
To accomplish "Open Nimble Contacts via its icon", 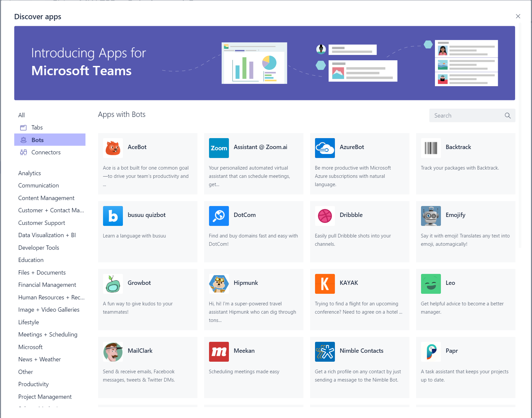I will pyautogui.click(x=325, y=352).
